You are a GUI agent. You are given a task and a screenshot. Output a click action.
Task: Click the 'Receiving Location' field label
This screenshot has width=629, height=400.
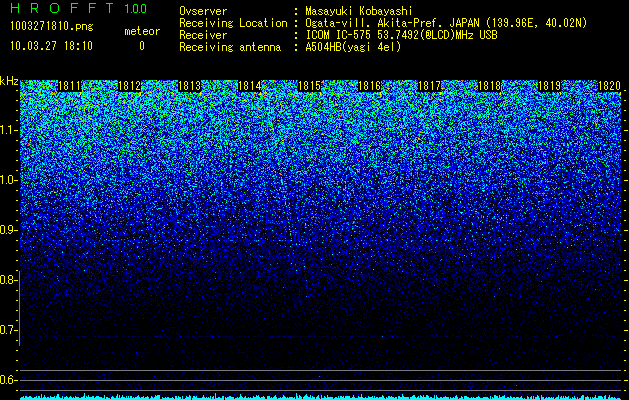233,23
